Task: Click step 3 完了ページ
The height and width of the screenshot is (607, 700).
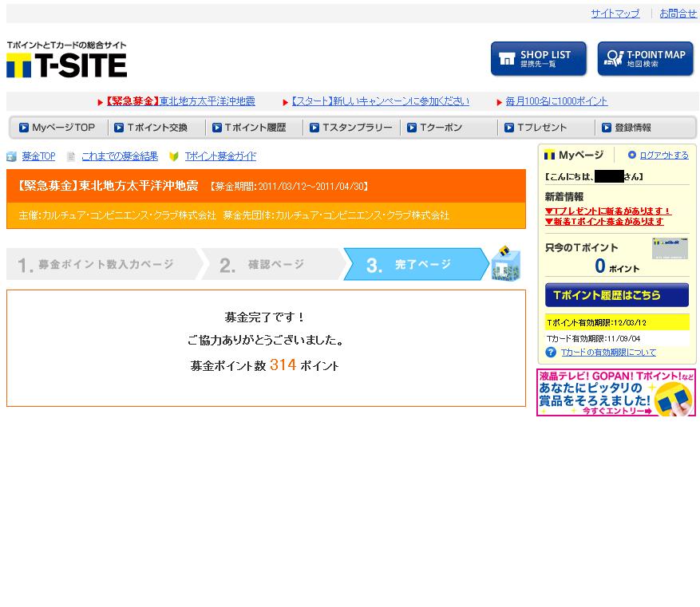Action: click(415, 265)
